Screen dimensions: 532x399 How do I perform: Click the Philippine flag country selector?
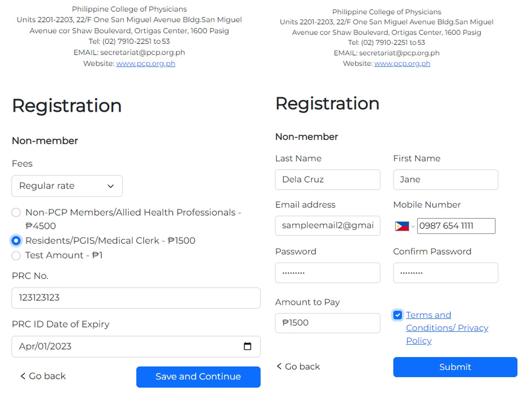click(x=402, y=226)
